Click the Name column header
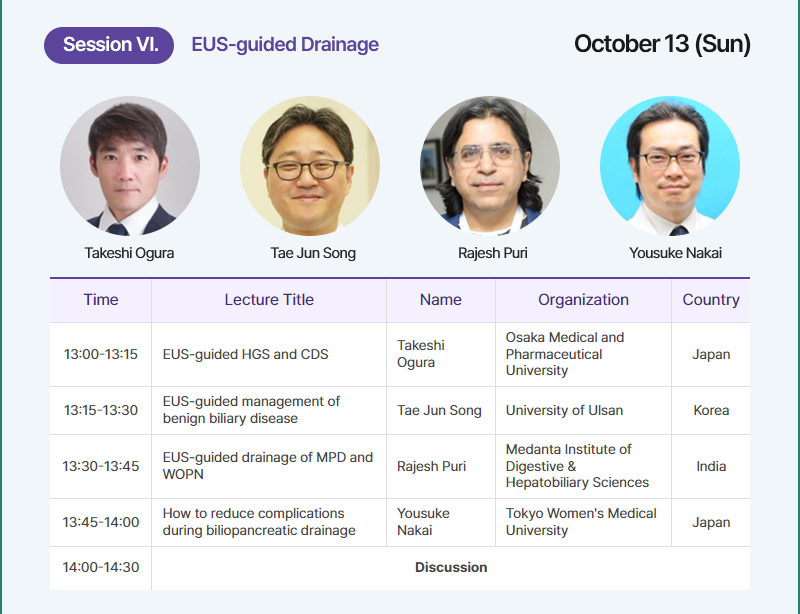 [441, 300]
